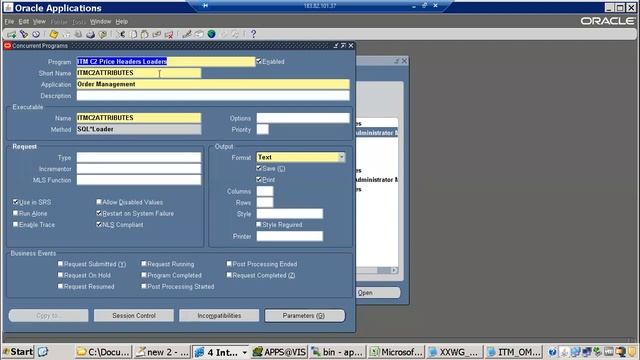Toggle Restart on System Failure
The image size is (640, 360).
pos(99,213)
